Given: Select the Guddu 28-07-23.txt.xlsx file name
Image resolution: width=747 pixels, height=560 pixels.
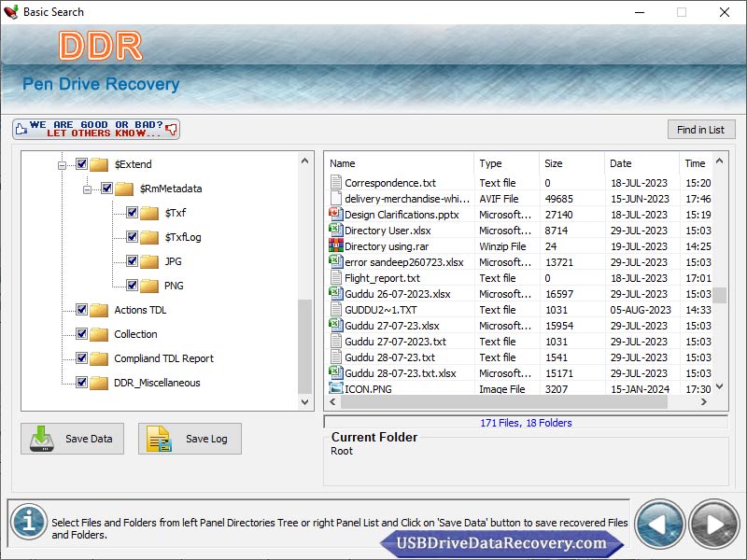Looking at the screenshot, I should tap(401, 372).
